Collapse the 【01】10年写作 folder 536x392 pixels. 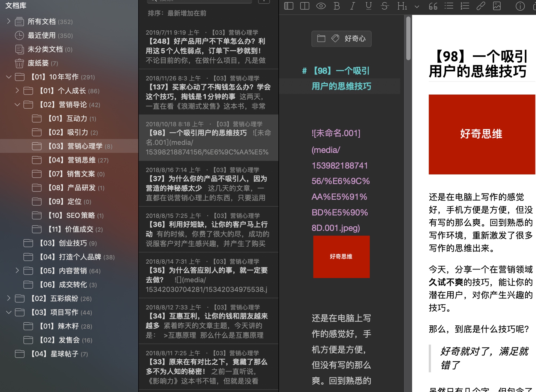(9, 77)
